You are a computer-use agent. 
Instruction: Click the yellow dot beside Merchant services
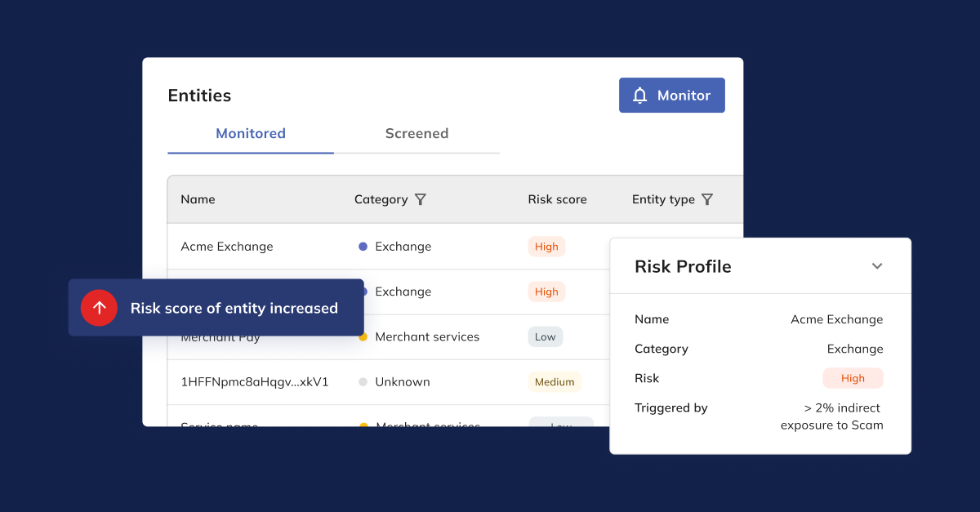(363, 336)
